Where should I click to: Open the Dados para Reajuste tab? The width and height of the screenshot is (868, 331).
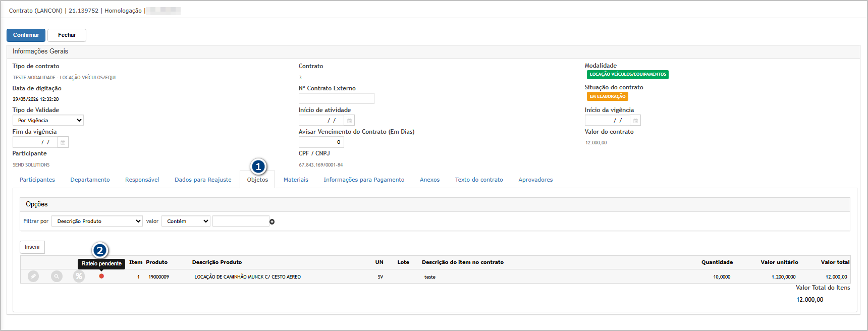coord(203,180)
